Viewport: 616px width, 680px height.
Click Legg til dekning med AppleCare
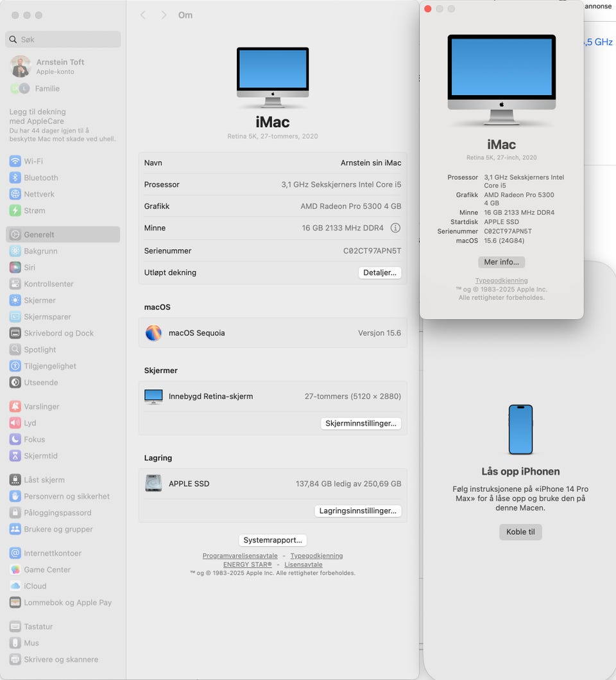[x=63, y=125]
